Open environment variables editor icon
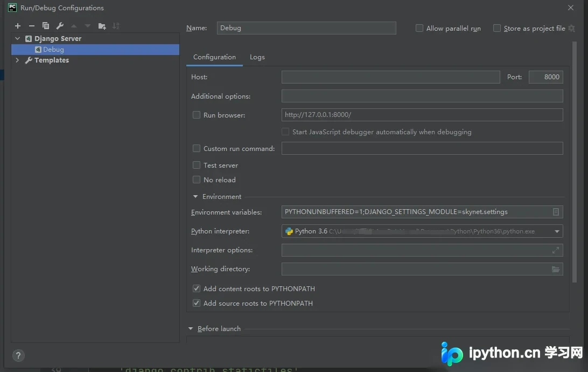Screen dimensions: 588x372 (556, 212)
